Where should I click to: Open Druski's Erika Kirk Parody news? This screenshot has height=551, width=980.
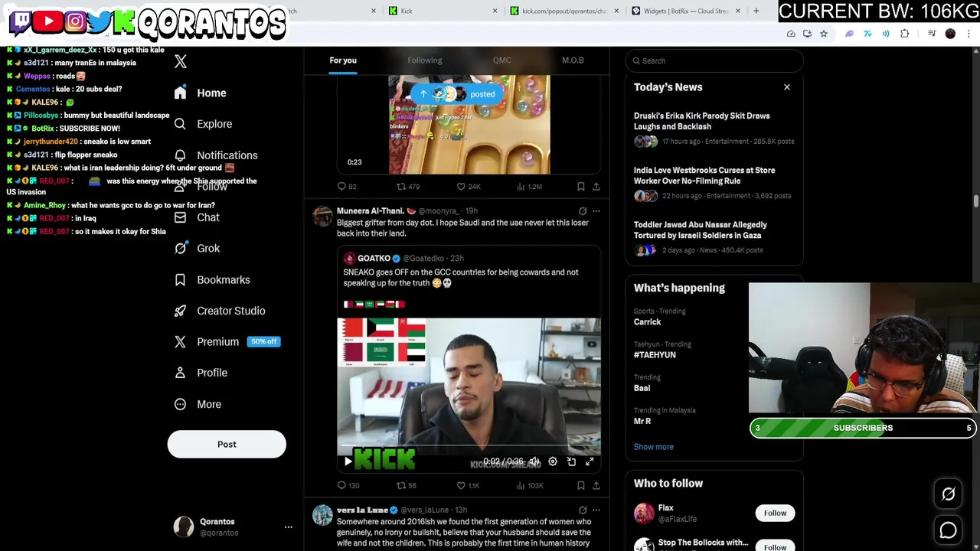(714, 128)
